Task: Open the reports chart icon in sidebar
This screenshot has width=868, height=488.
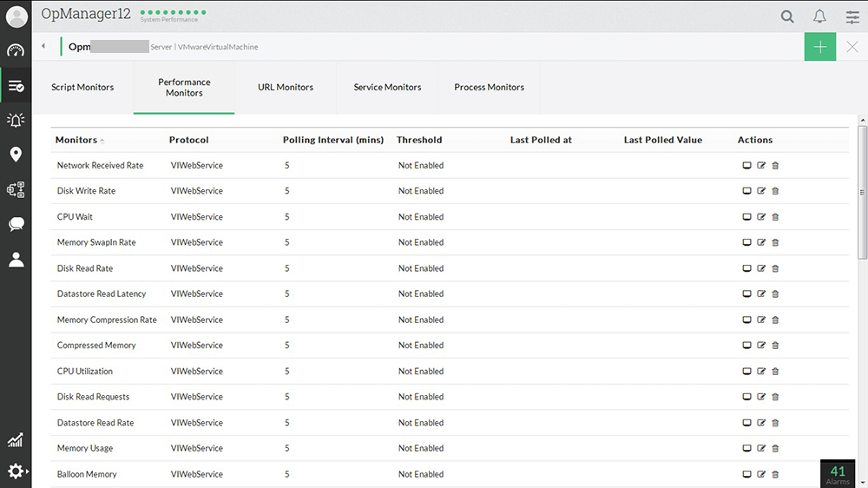Action: coord(16,440)
